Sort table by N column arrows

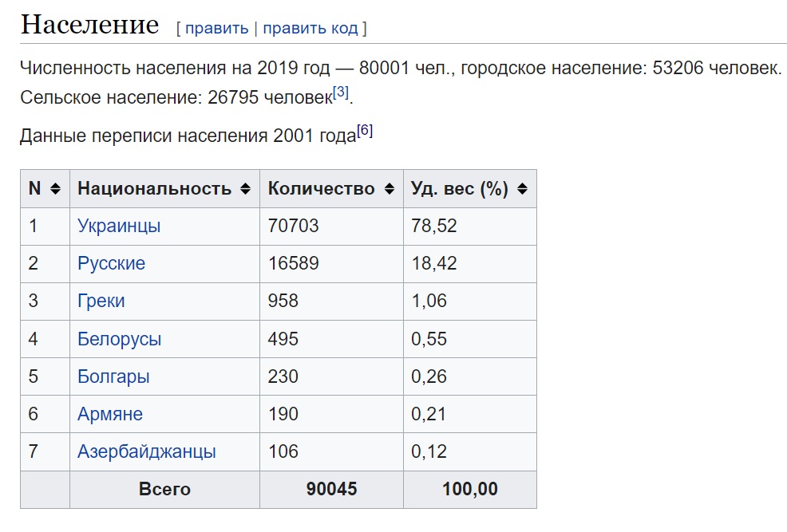(56, 189)
